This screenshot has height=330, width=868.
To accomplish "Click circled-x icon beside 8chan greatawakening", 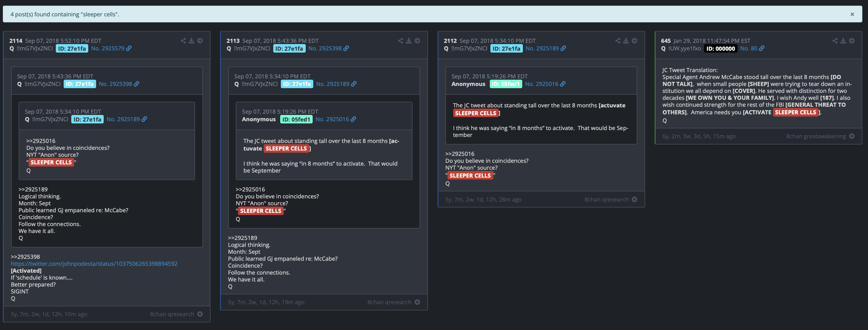I will click(x=852, y=136).
